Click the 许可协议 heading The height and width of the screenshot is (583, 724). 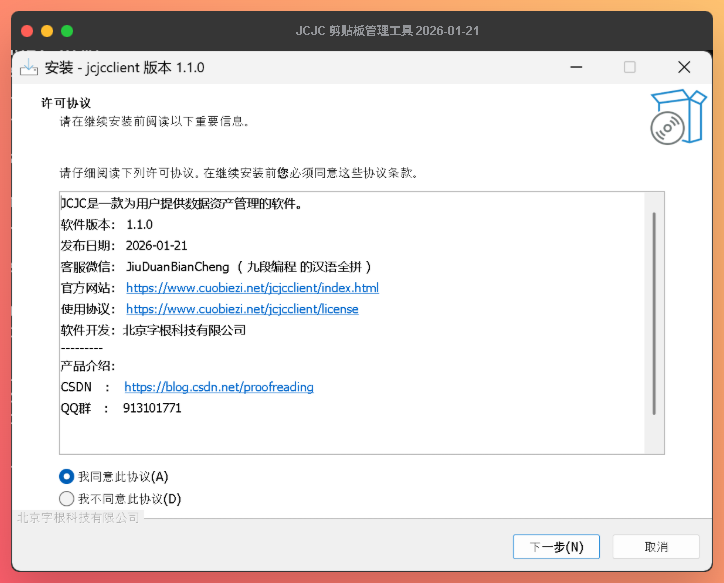[66, 102]
